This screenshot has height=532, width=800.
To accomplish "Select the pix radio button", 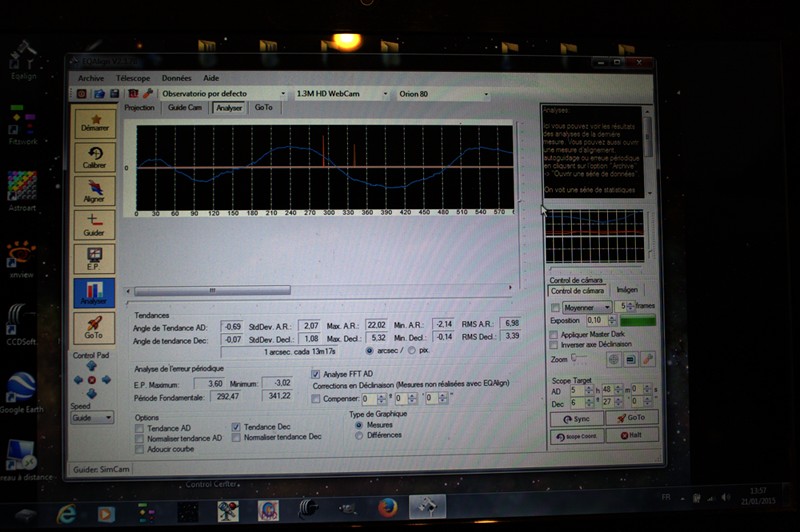I will (x=412, y=350).
